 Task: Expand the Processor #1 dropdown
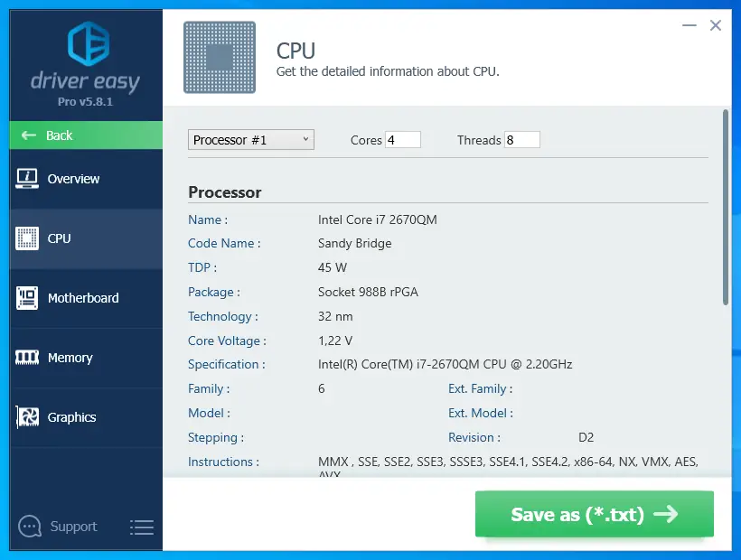coord(251,140)
